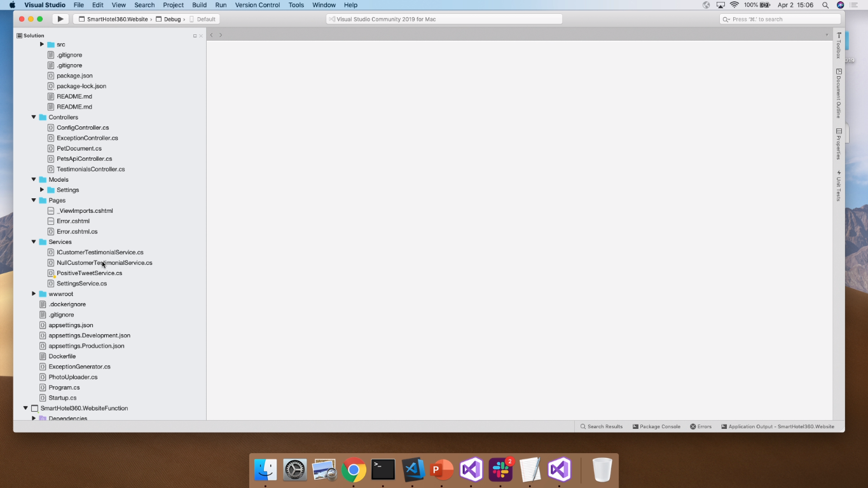Select Error.cshtml.cs file
This screenshot has height=488, width=868.
pyautogui.click(x=77, y=231)
